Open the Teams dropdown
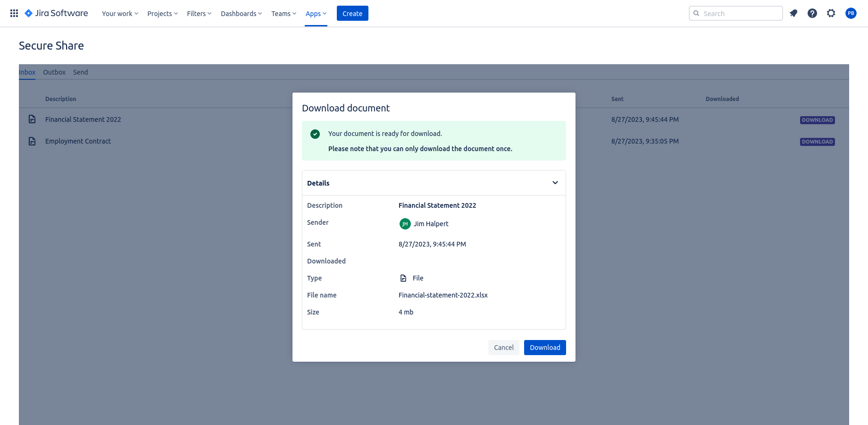868x425 pixels. click(284, 13)
